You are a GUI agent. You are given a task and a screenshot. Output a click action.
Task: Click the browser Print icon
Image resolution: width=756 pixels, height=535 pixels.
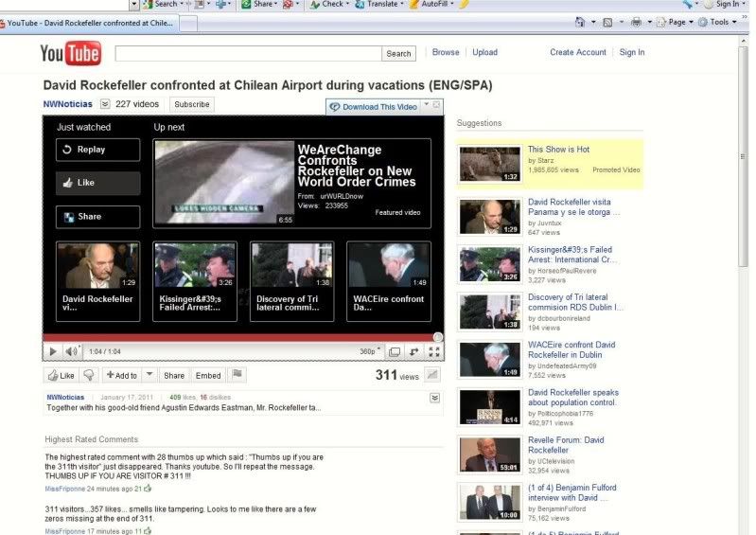(637, 22)
